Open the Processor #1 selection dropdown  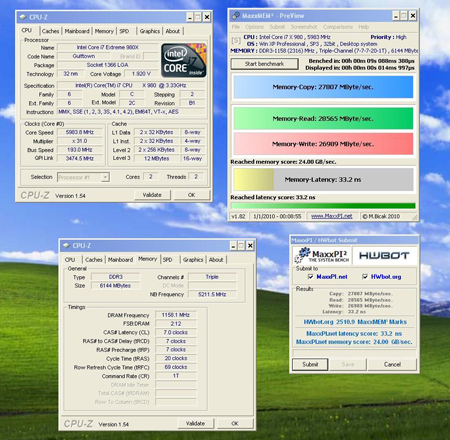(x=105, y=177)
